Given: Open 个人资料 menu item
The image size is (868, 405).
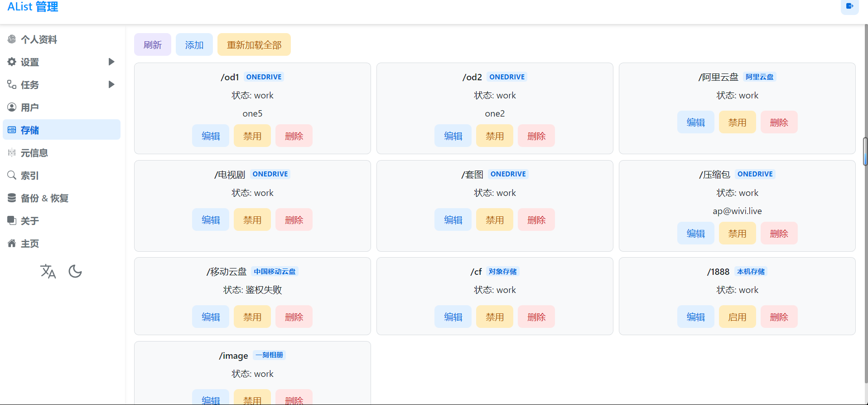Looking at the screenshot, I should coord(62,39).
